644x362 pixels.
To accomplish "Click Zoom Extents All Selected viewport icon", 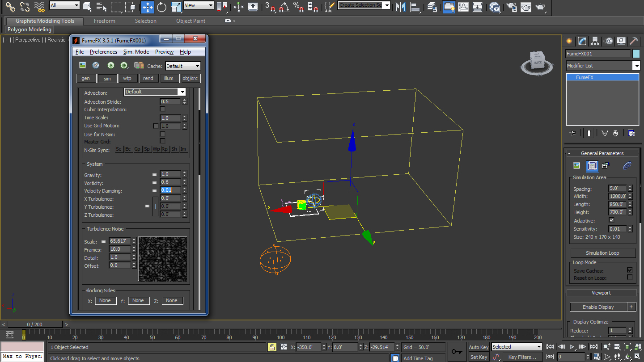I will [x=638, y=346].
